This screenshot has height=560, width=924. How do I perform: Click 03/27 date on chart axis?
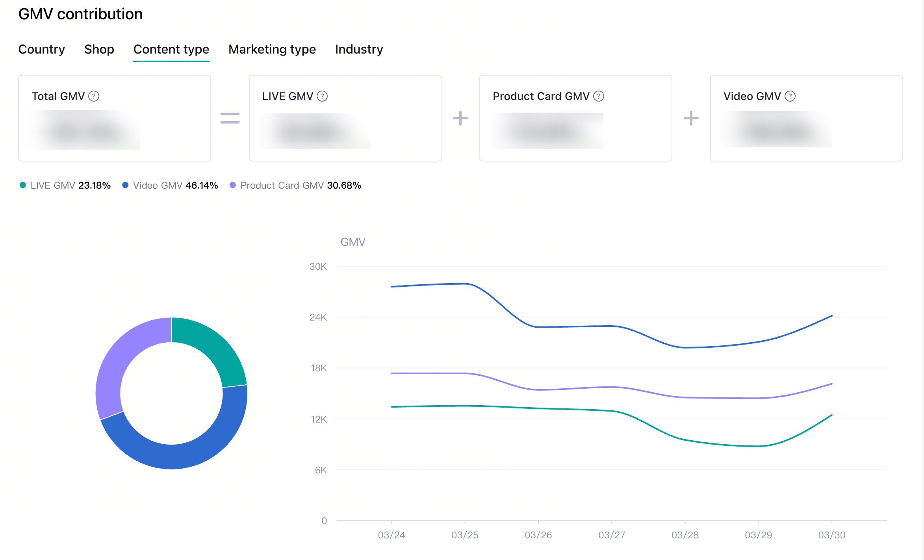[x=611, y=535]
